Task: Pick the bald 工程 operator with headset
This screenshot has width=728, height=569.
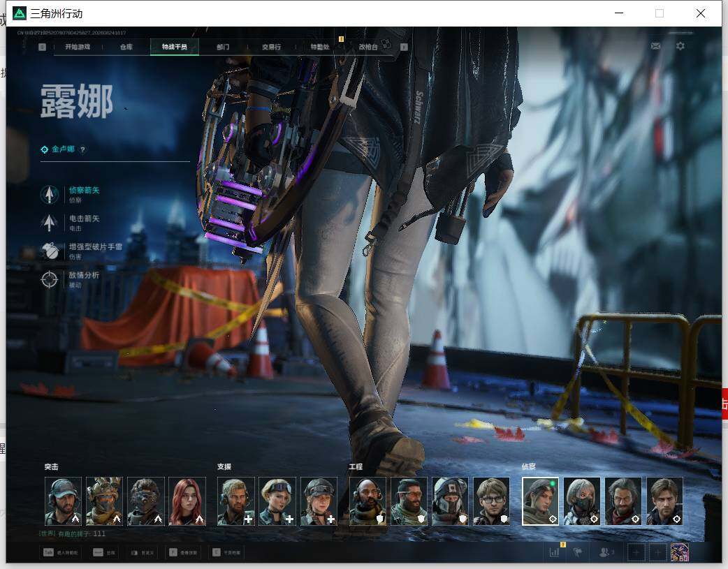Action: pos(367,501)
